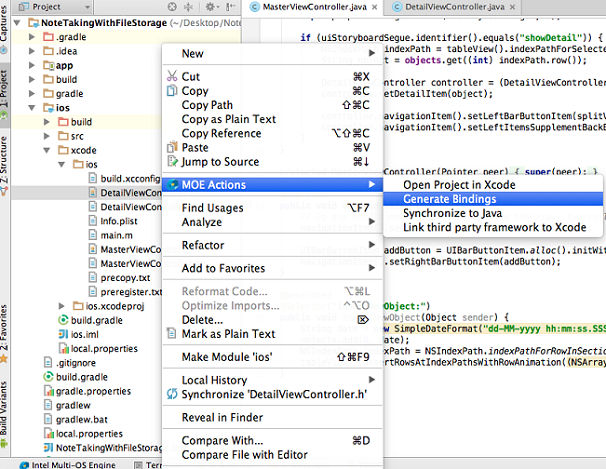The width and height of the screenshot is (606, 469).
Task: Select Info.plist in project tree
Action: 117,220
